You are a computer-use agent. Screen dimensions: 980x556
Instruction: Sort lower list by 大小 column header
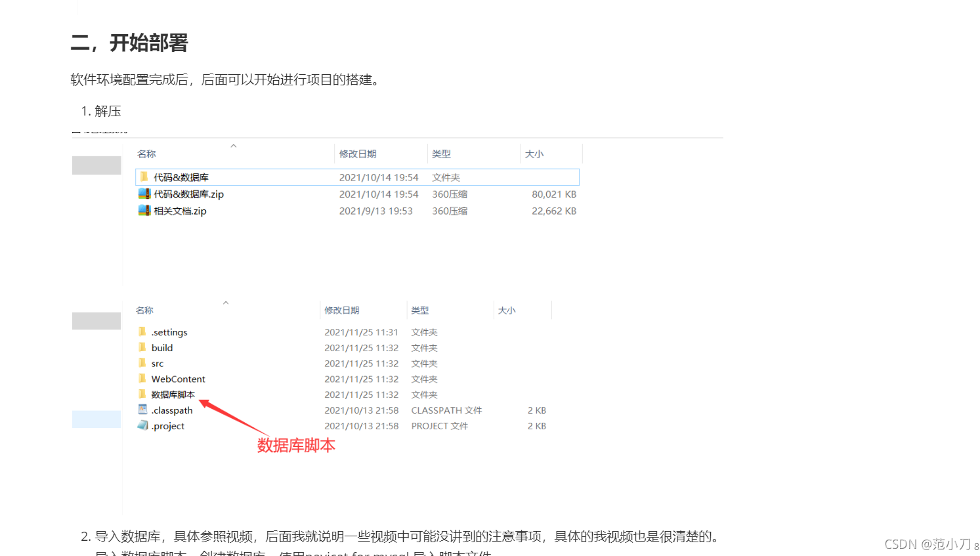tap(507, 310)
